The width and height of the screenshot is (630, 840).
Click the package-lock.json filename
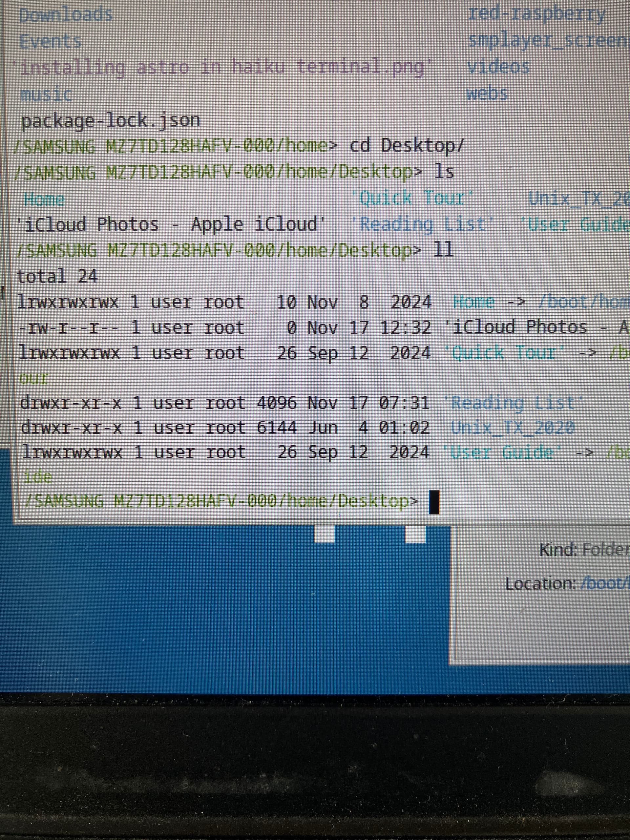[111, 121]
